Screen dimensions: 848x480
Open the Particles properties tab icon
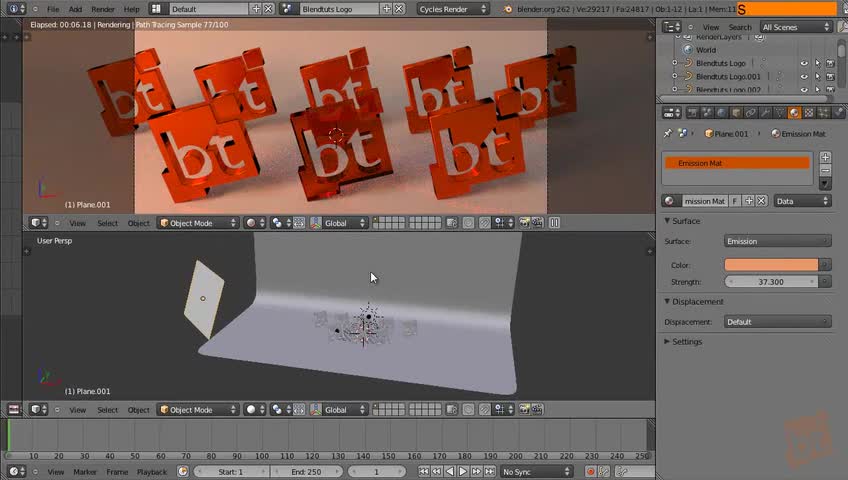824,112
